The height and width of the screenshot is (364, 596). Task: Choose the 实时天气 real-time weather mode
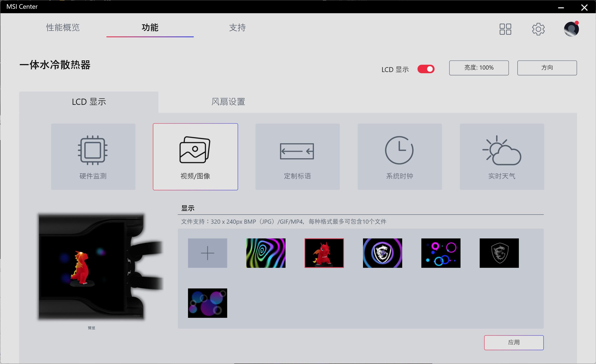(502, 157)
